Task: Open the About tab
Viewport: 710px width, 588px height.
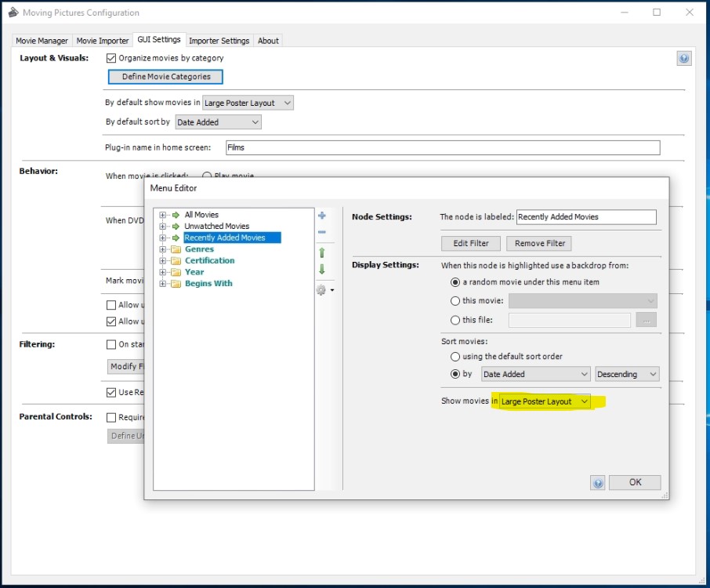Action: tap(268, 41)
